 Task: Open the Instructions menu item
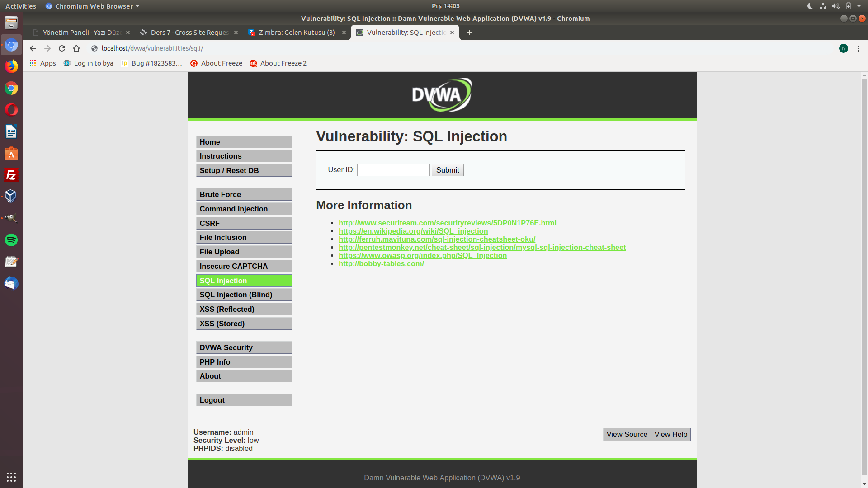coord(244,156)
